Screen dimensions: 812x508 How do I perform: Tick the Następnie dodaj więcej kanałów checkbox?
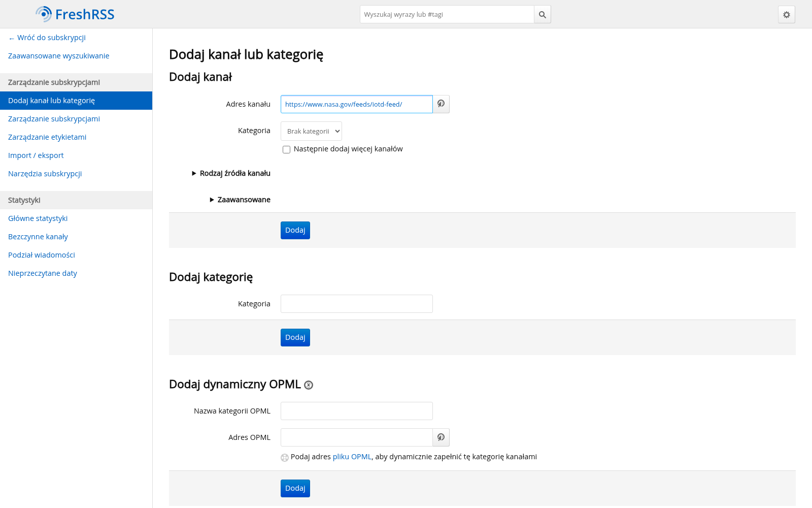click(x=286, y=149)
